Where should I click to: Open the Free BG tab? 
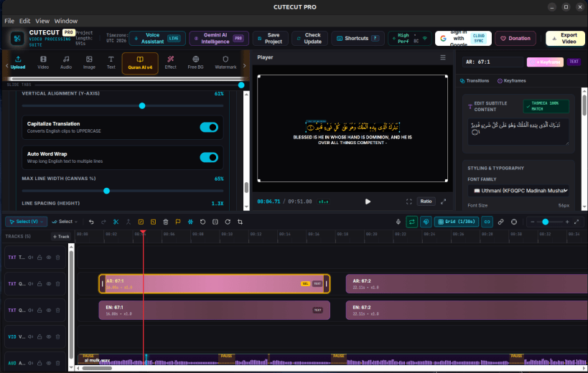point(195,62)
